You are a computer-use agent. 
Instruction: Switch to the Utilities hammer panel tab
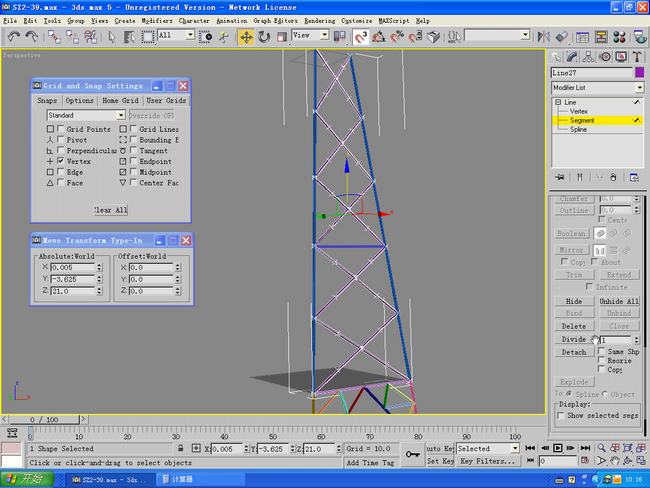[x=637, y=57]
